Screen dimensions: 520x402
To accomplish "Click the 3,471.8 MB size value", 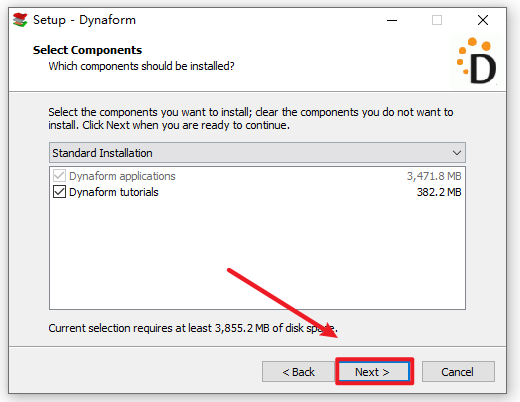I will click(x=434, y=176).
